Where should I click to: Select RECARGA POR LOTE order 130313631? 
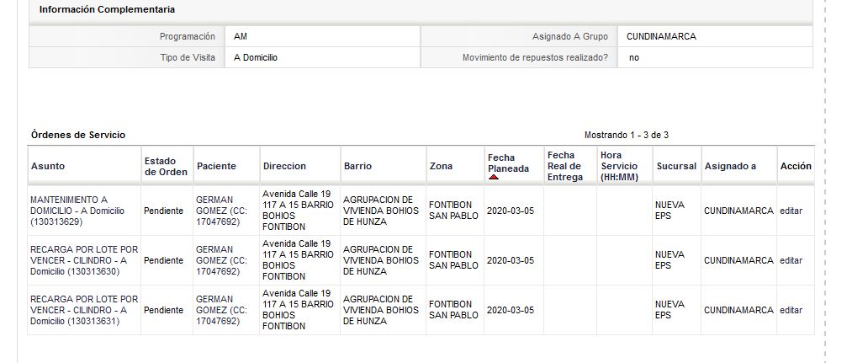coord(84,310)
